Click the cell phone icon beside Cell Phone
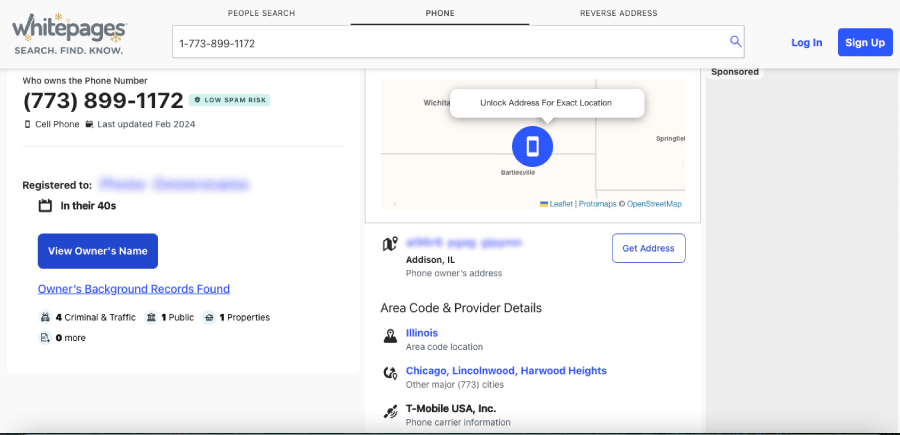This screenshot has width=900, height=435. click(27, 124)
